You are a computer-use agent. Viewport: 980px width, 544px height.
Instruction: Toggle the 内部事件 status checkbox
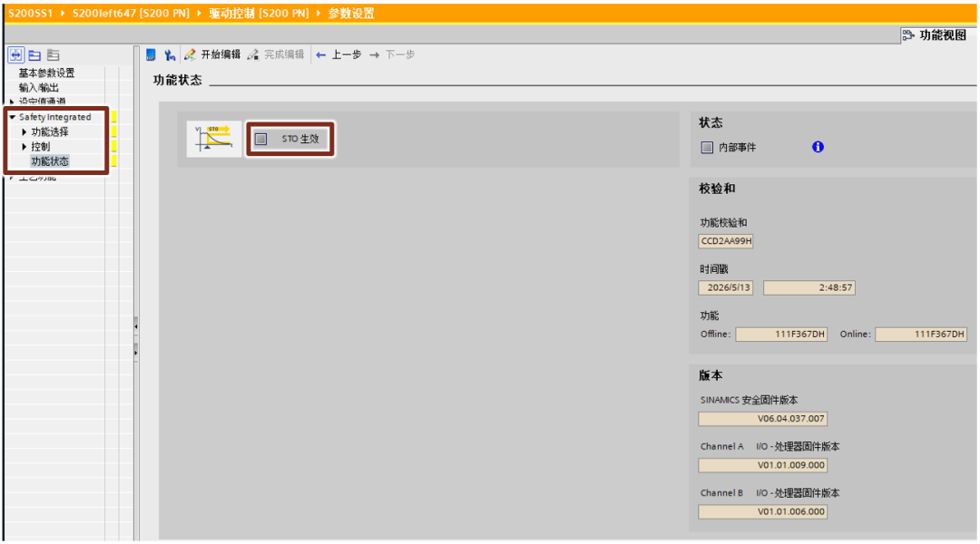(x=707, y=148)
